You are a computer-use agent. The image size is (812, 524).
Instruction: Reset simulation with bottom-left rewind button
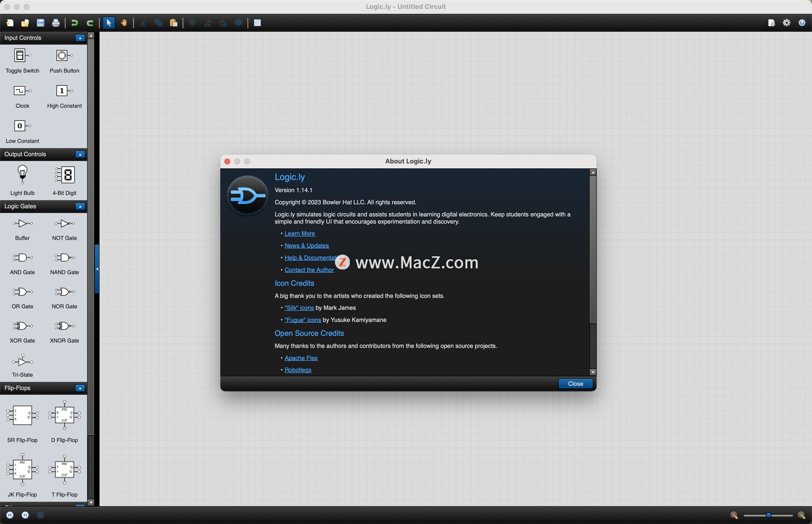[10, 515]
